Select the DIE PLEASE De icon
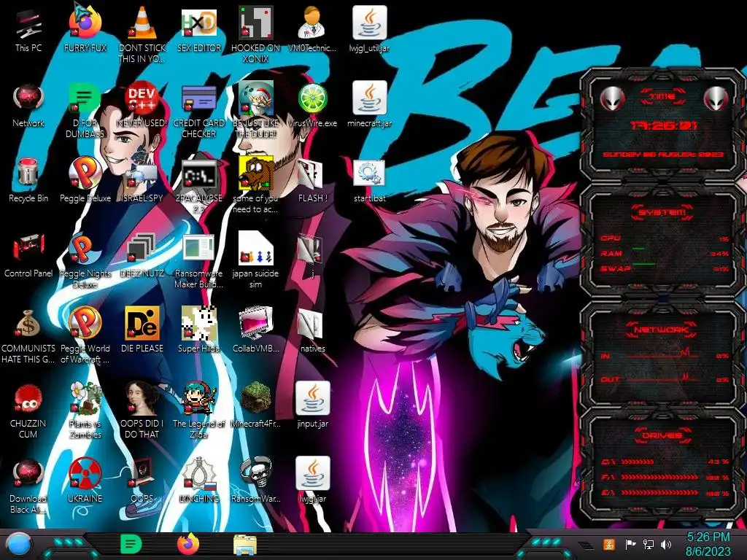The width and height of the screenshot is (747, 560). 142,324
